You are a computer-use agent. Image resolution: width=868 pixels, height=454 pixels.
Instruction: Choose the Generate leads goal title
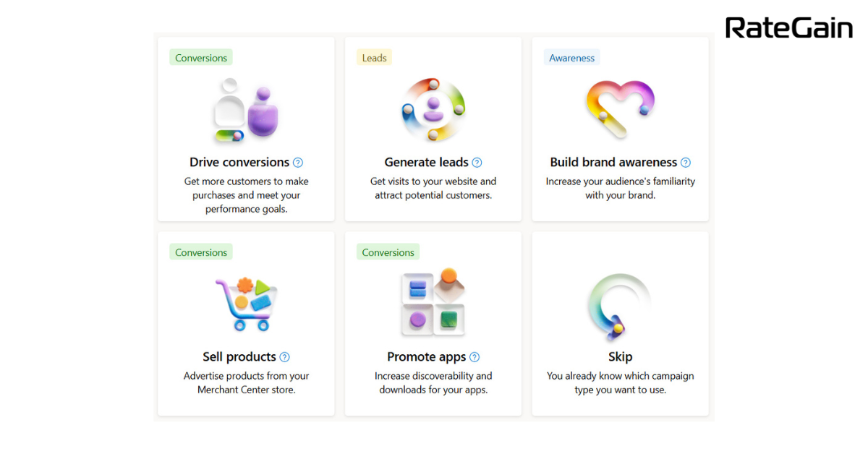427,163
